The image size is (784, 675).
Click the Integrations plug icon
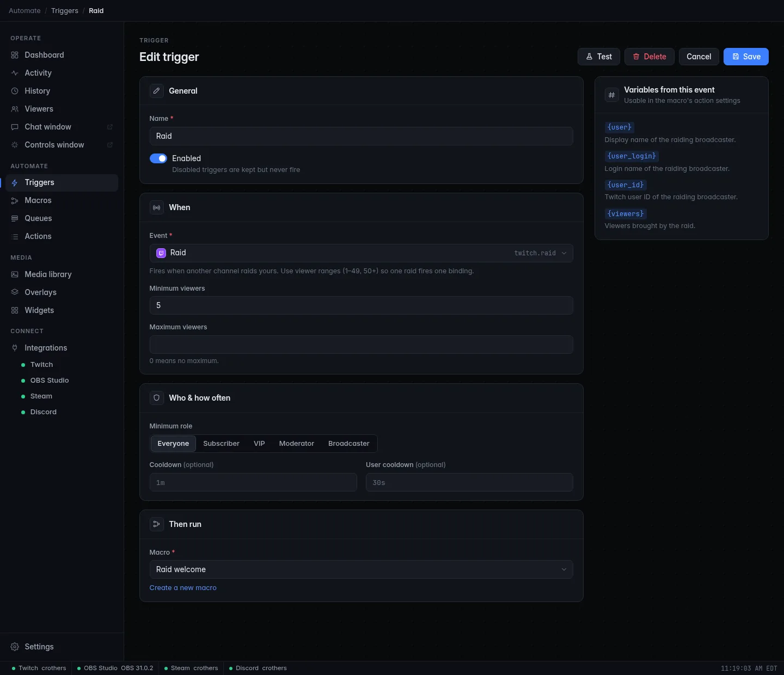(x=15, y=348)
